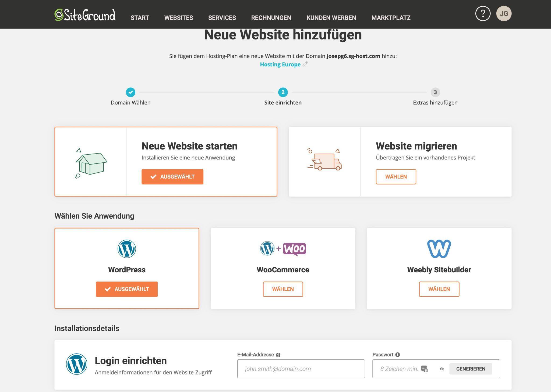The height and width of the screenshot is (392, 551).
Task: Click the Weebly Sitebuilder card title
Action: (x=439, y=270)
